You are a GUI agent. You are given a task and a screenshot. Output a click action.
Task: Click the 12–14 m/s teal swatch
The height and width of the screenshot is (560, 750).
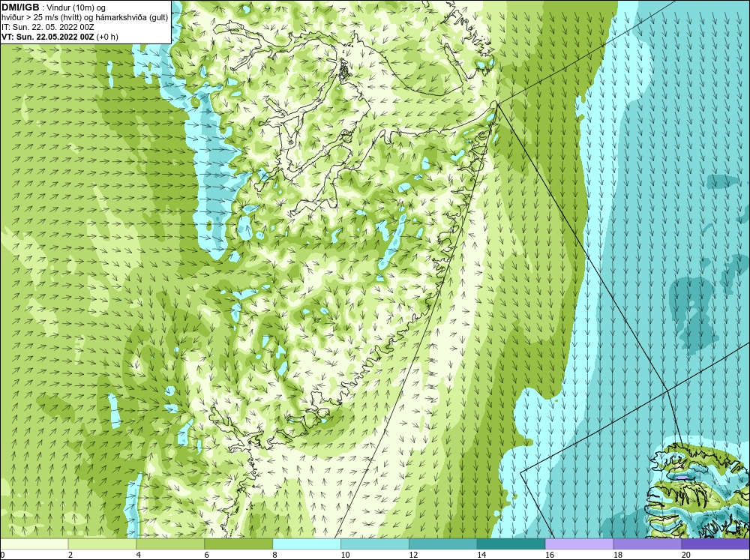coord(443,544)
